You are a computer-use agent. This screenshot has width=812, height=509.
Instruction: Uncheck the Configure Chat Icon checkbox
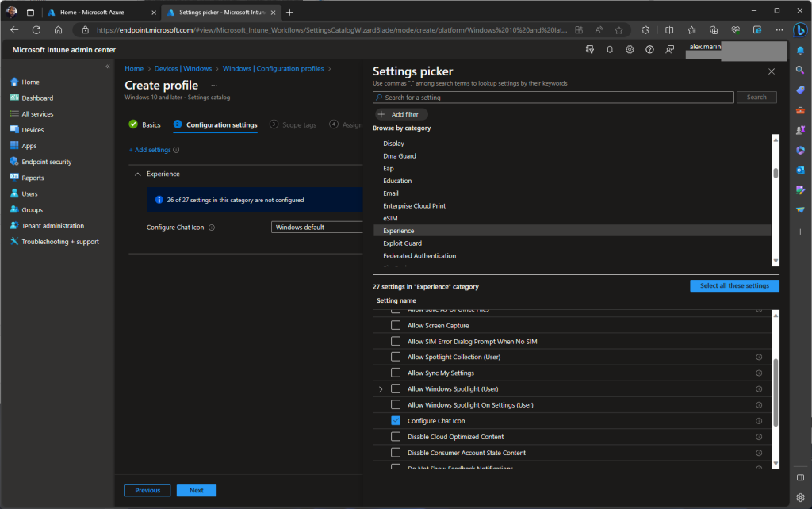(x=396, y=421)
